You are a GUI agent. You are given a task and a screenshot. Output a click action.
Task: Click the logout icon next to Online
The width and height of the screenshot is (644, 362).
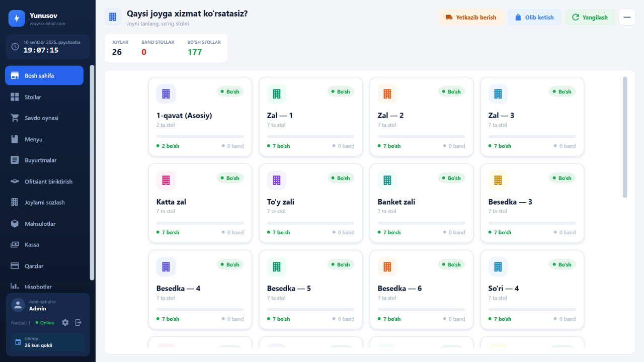click(x=78, y=323)
